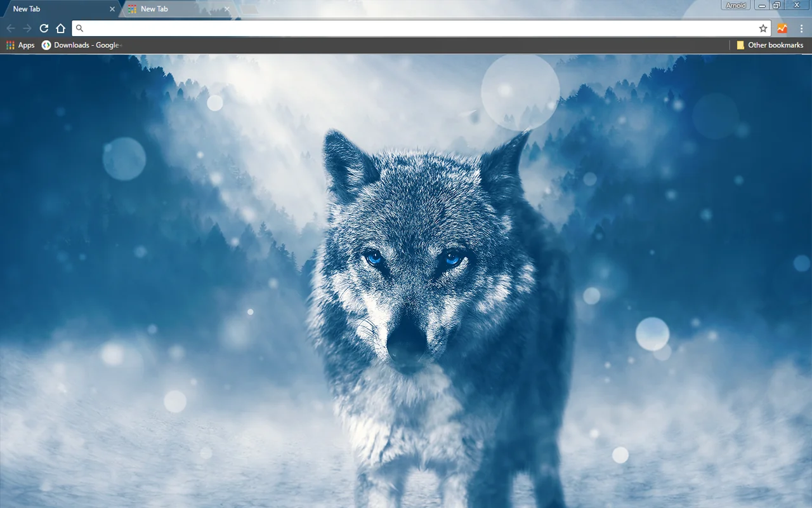Click the magnifier icon in the address bar
The width and height of the screenshot is (812, 508).
79,28
